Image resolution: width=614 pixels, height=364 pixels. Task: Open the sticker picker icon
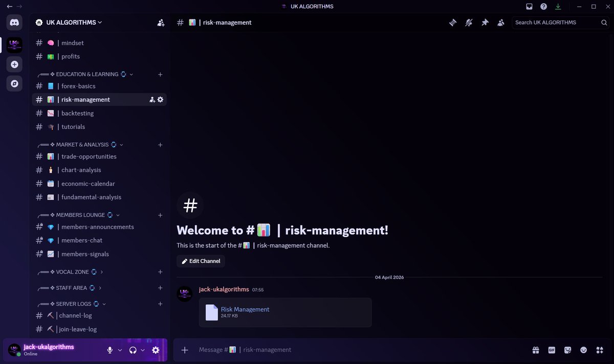tap(567, 350)
